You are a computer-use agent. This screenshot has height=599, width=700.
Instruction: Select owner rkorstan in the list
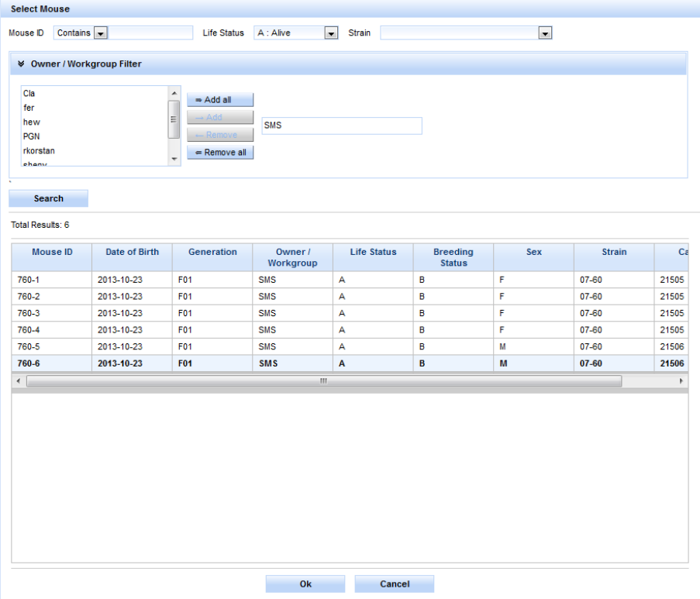[95, 150]
